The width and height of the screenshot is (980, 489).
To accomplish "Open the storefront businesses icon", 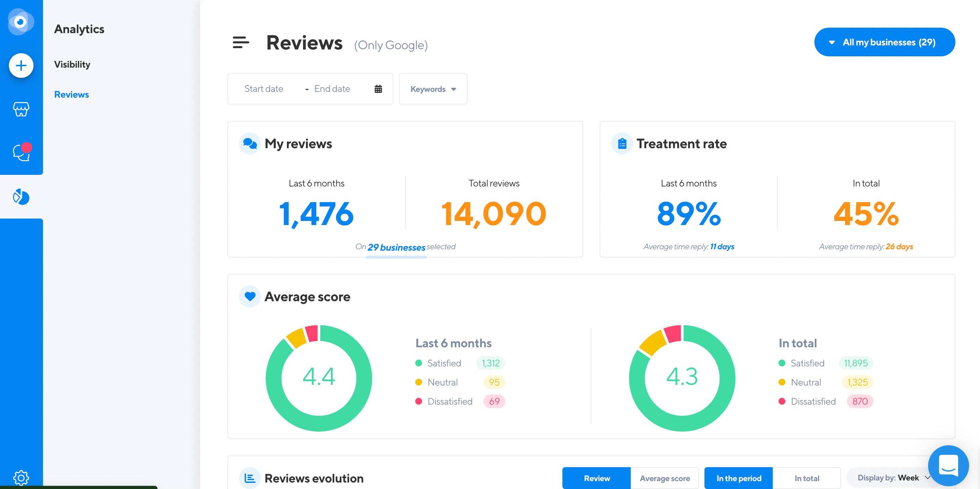I will 21,109.
